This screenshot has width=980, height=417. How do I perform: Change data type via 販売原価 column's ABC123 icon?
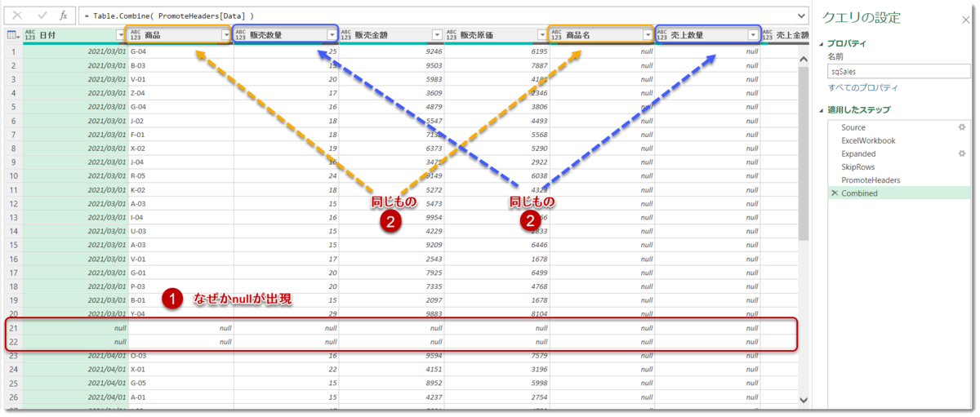[x=452, y=35]
